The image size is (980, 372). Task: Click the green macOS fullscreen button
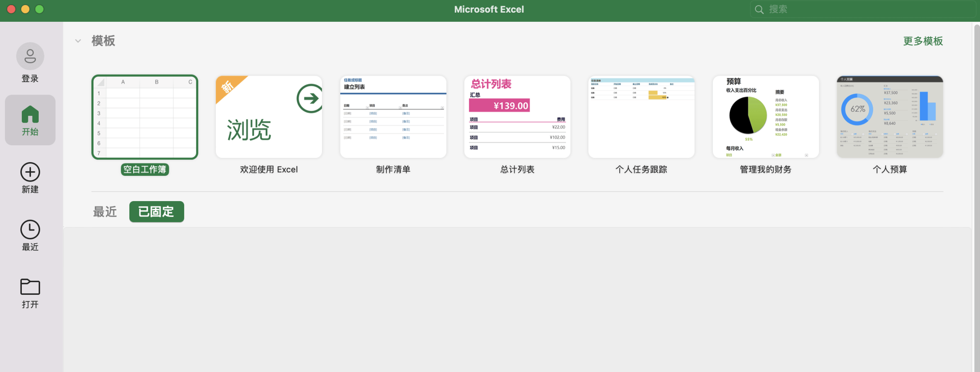pyautogui.click(x=39, y=9)
